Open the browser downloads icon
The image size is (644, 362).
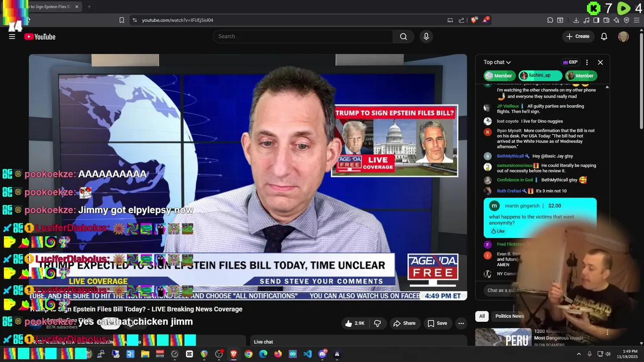[576, 20]
